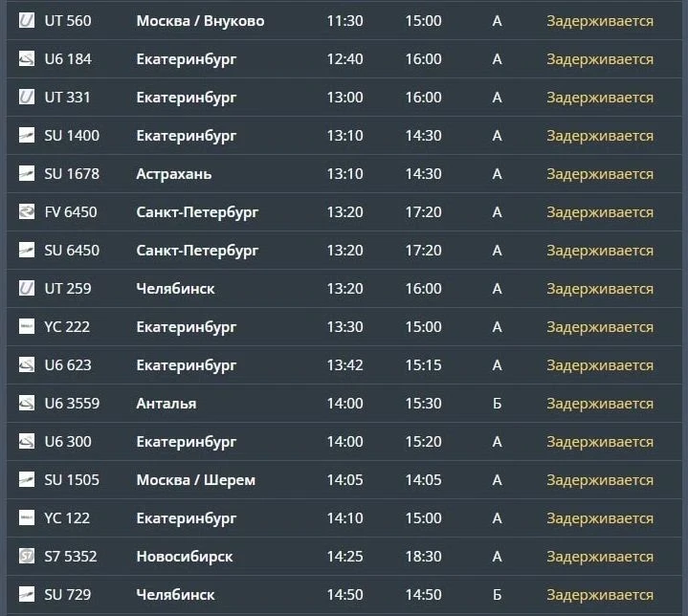The width and height of the screenshot is (688, 616).
Task: Click Новосибирск destination row
Action: point(185,557)
